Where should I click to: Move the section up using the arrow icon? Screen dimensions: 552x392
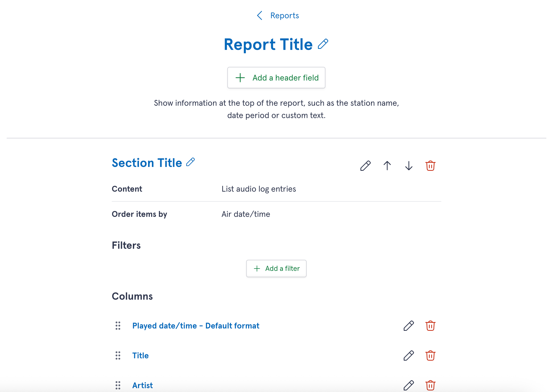[x=387, y=166]
